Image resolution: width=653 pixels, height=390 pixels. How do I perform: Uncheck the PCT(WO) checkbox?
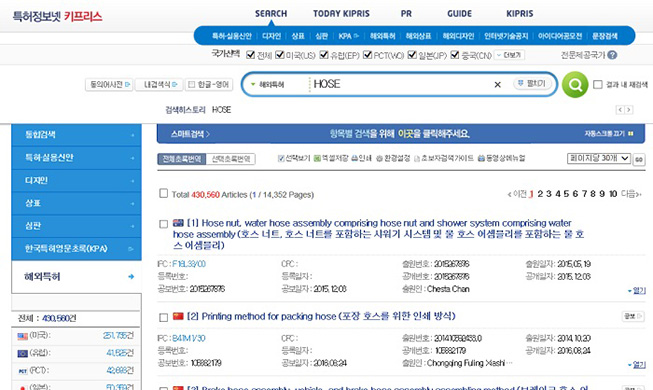[x=367, y=55]
